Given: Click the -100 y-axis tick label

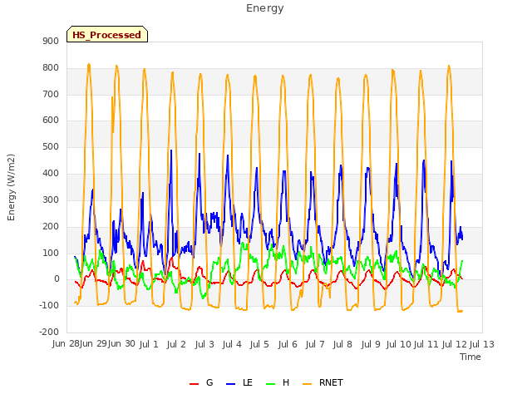Looking at the screenshot, I should (x=49, y=305).
